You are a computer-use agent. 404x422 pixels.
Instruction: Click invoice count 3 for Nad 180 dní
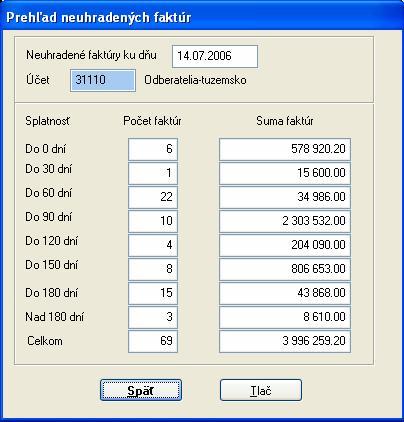click(x=153, y=317)
